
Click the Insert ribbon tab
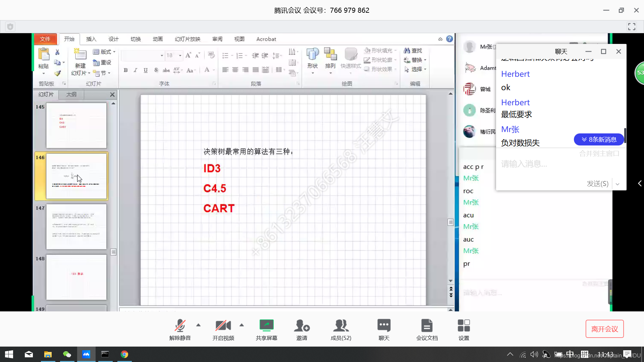coord(91,39)
